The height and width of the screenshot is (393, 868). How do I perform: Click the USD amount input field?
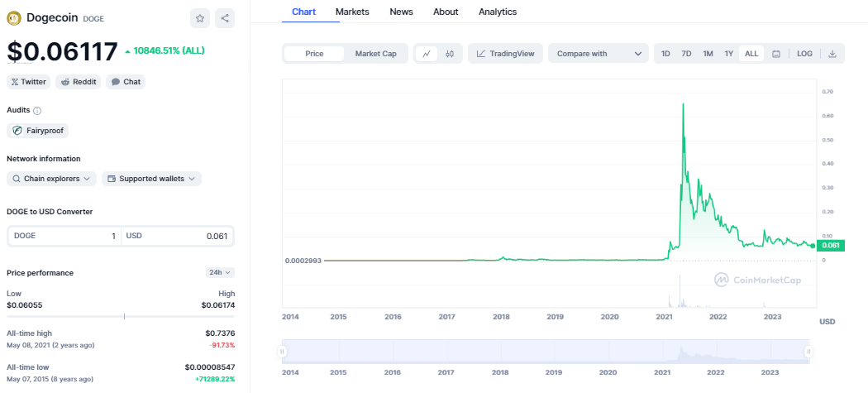[177, 236]
